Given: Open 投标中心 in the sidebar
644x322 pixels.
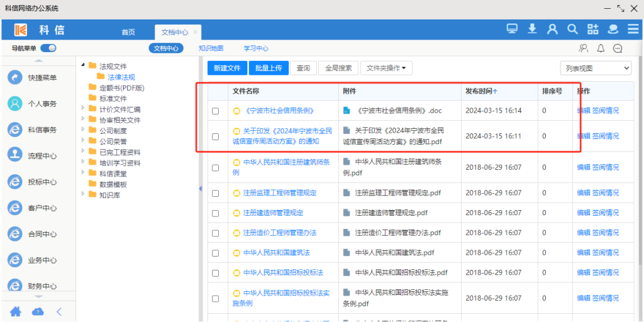Looking at the screenshot, I should (42, 182).
